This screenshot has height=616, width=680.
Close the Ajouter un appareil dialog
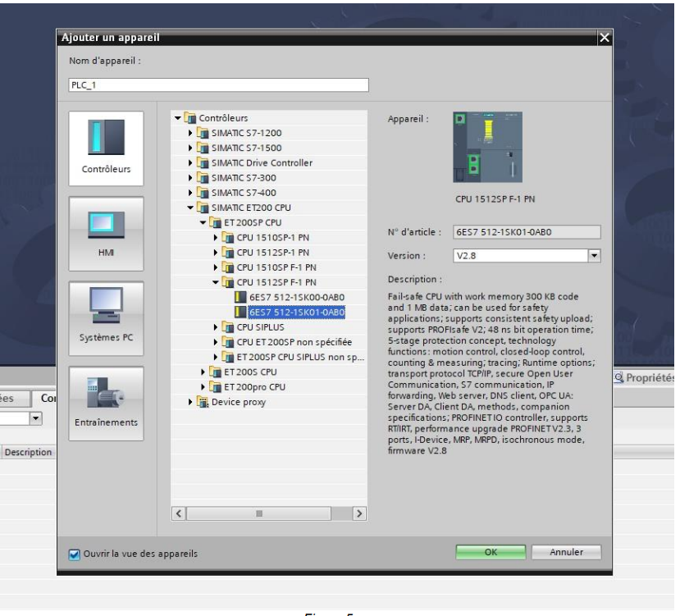pyautogui.click(x=604, y=38)
